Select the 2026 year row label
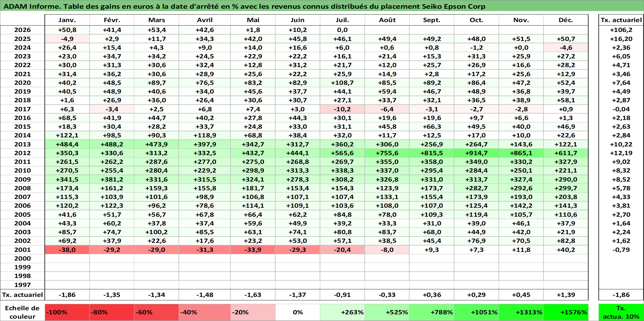The height and width of the screenshot is (321, 644). (22, 30)
